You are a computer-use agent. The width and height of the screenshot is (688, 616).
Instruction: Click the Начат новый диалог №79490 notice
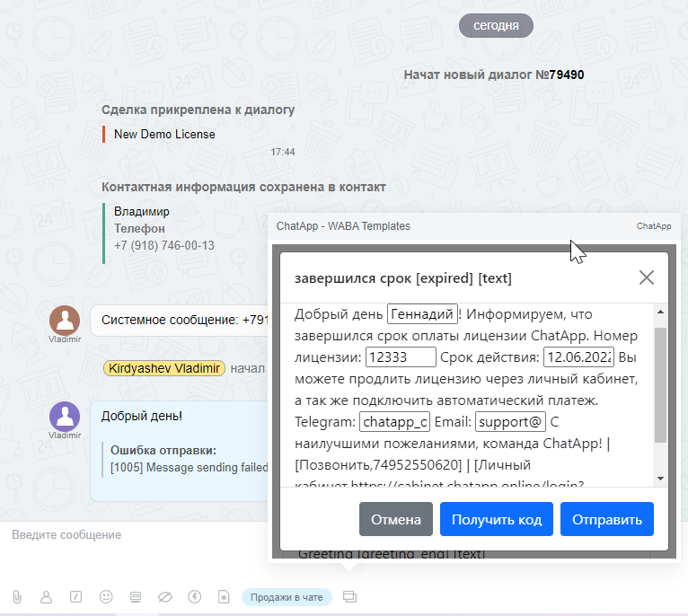(x=494, y=75)
